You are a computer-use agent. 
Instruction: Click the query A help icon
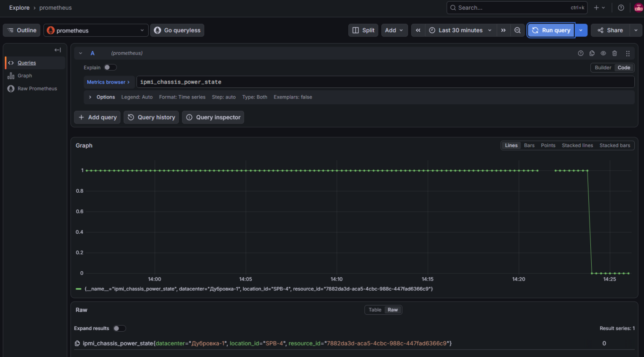(x=581, y=53)
